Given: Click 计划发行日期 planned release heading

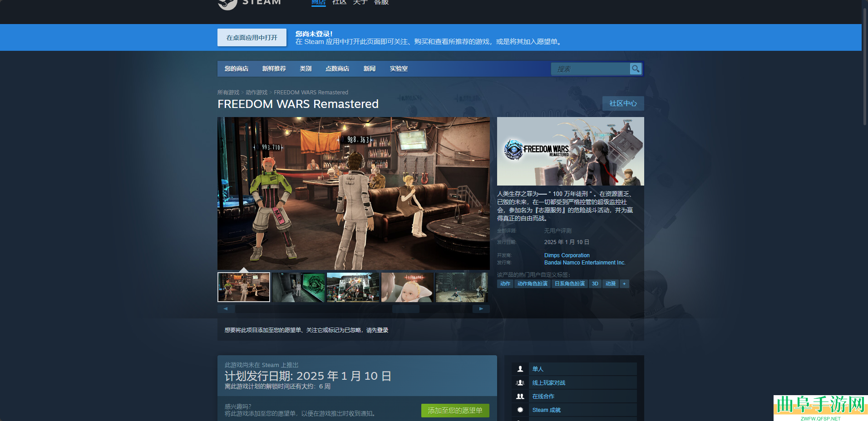Looking at the screenshot, I should click(x=308, y=376).
